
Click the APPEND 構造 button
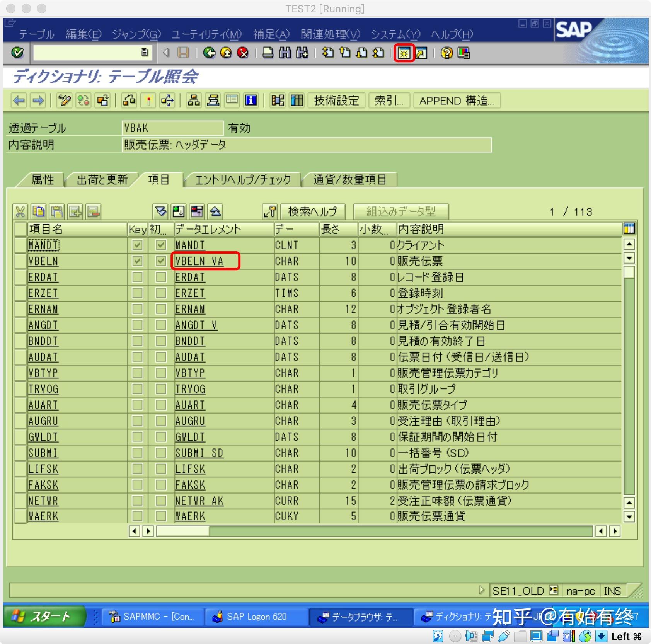(x=457, y=101)
